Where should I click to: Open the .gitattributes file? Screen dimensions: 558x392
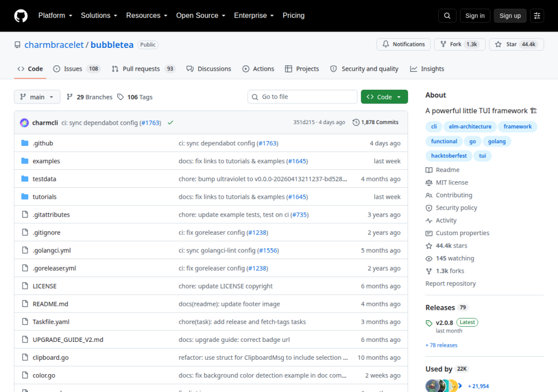51,215
